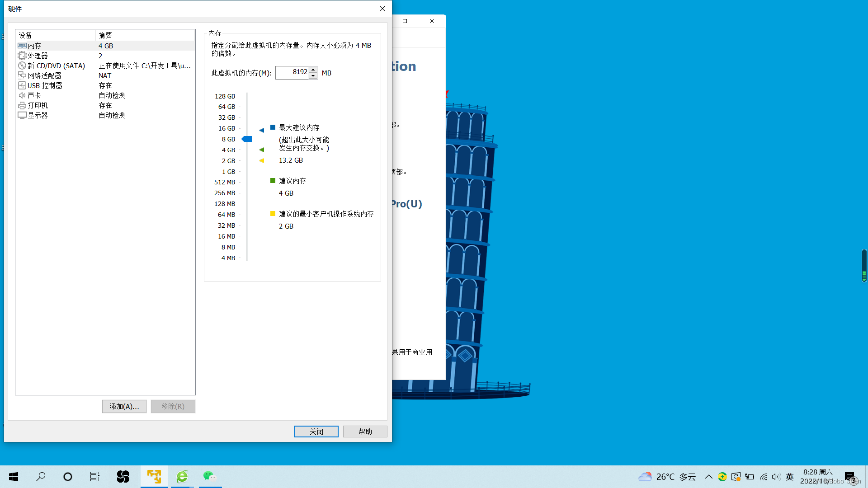The image size is (868, 488).
Task: Increase memory with spinner up arrow
Action: 313,70
